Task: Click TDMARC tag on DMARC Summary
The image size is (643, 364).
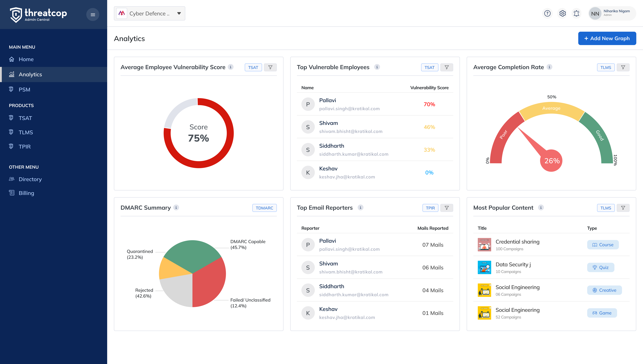Action: click(x=264, y=208)
